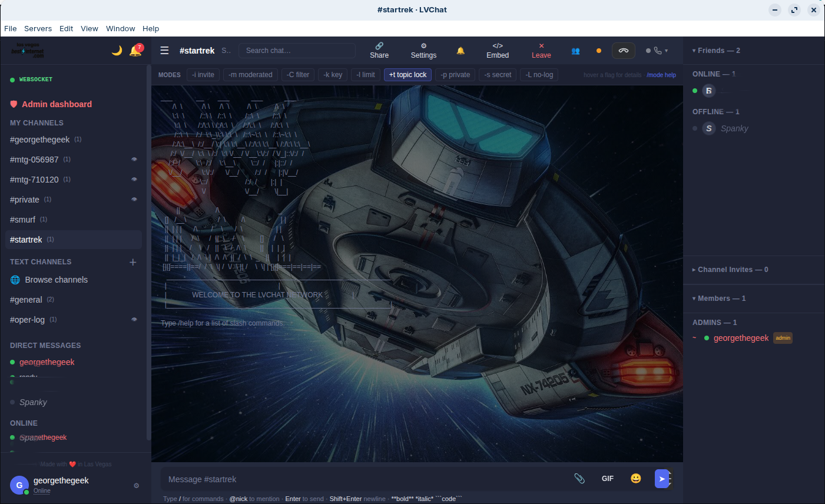
Task: Select georgethegeek in the admins list
Action: 741,338
